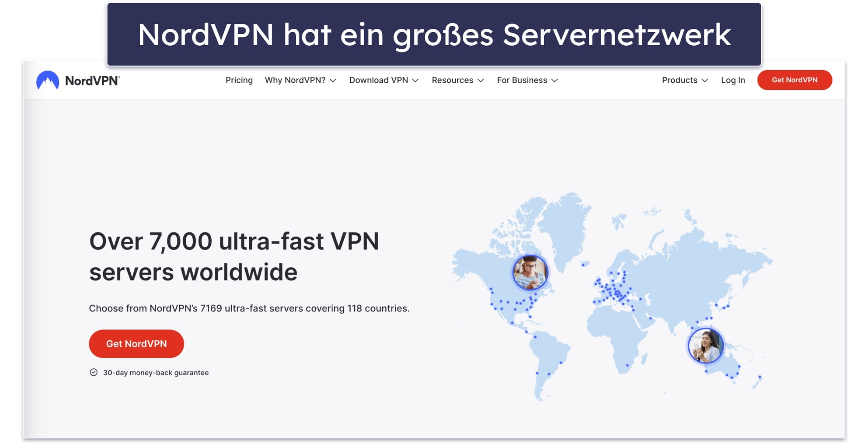Image resolution: width=868 pixels, height=443 pixels.
Task: Click the man avatar over North America
Action: click(x=530, y=273)
